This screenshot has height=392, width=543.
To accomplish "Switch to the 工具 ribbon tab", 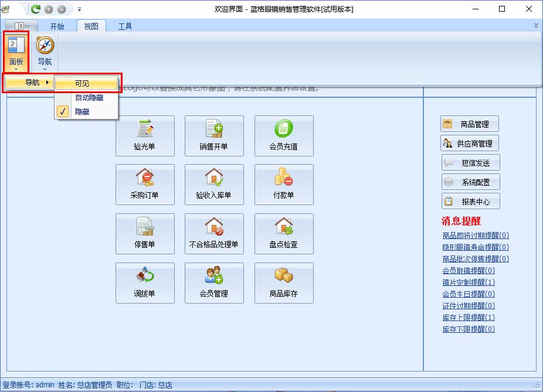I will point(125,26).
